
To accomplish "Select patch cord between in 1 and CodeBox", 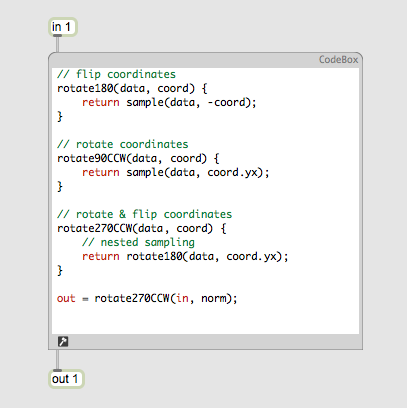I will (x=57, y=44).
